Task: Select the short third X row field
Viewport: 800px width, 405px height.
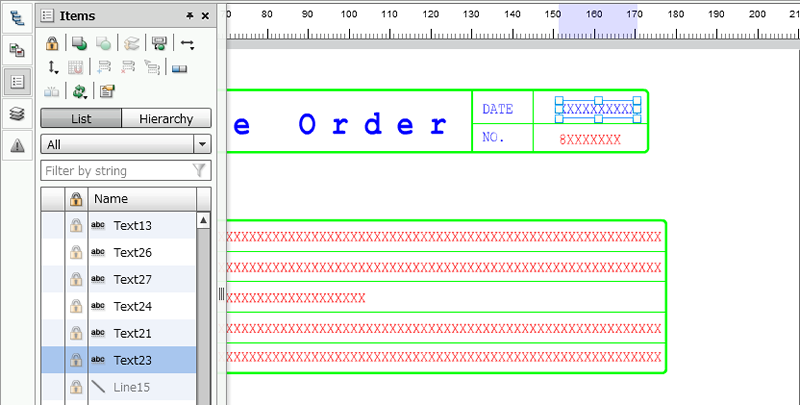Action: point(295,298)
